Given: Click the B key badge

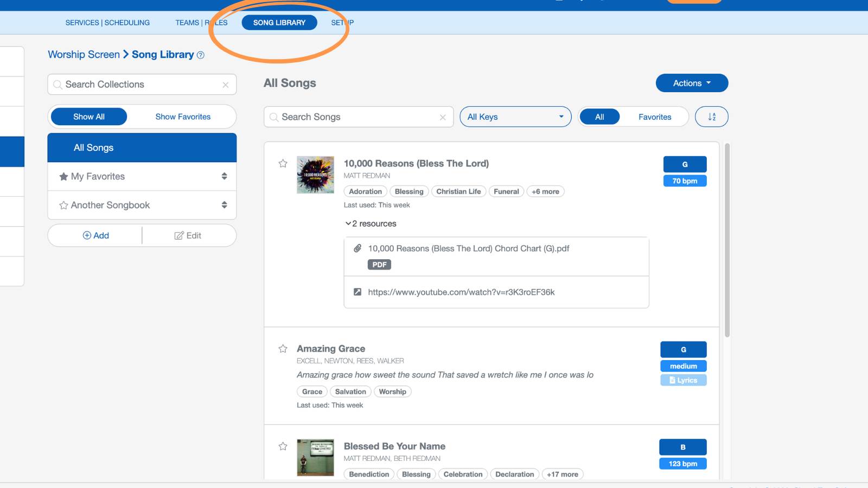Looking at the screenshot, I should coord(682,447).
